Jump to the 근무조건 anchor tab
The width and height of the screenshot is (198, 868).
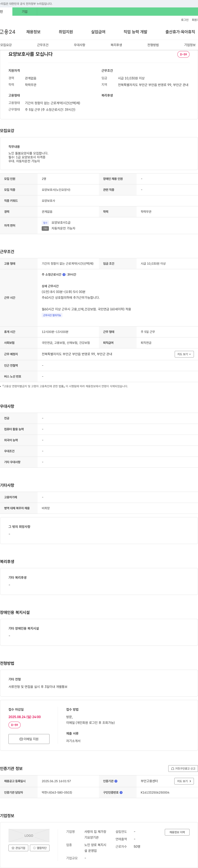coord(43,45)
